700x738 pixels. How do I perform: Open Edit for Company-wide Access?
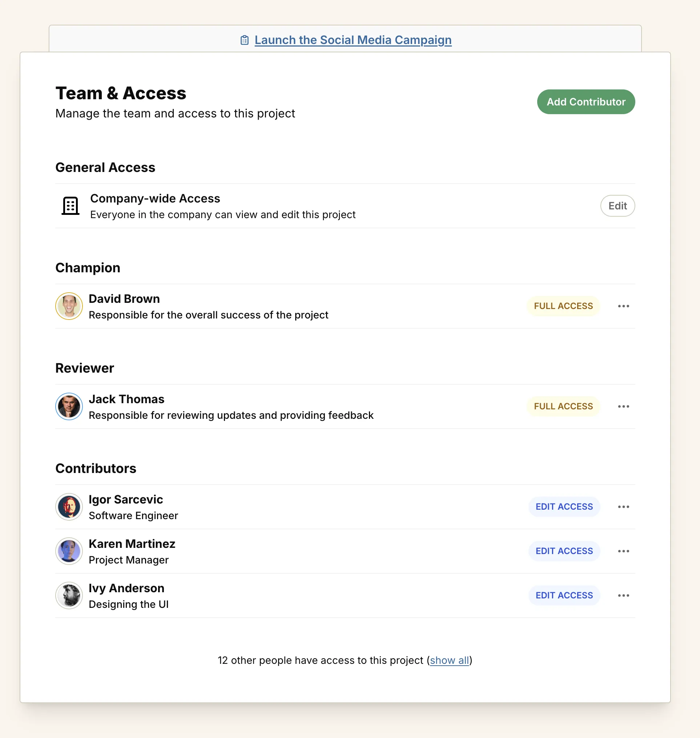[617, 206]
